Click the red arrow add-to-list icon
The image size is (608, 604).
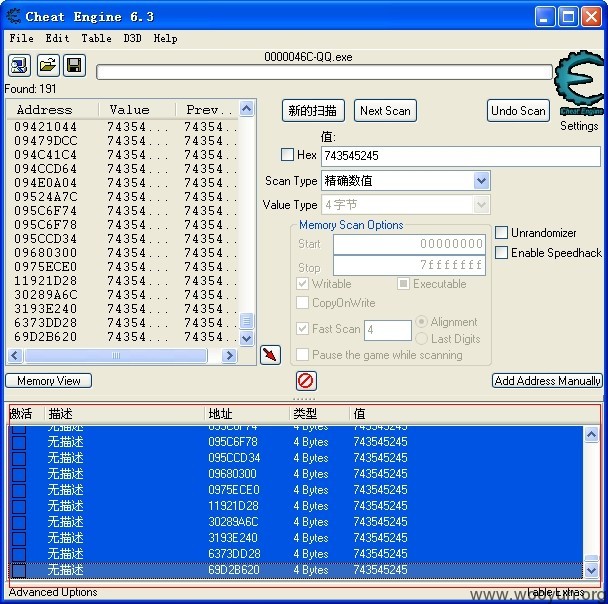(x=270, y=355)
